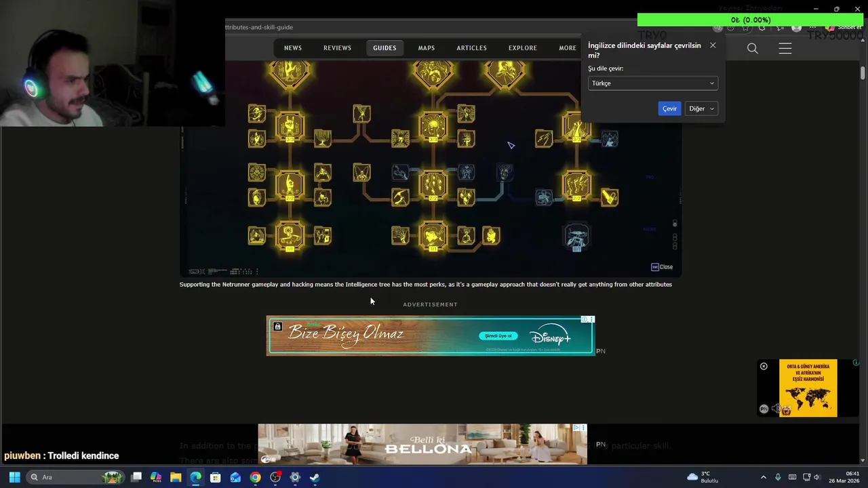Open Outlook mail taskbar icon

coord(235,477)
